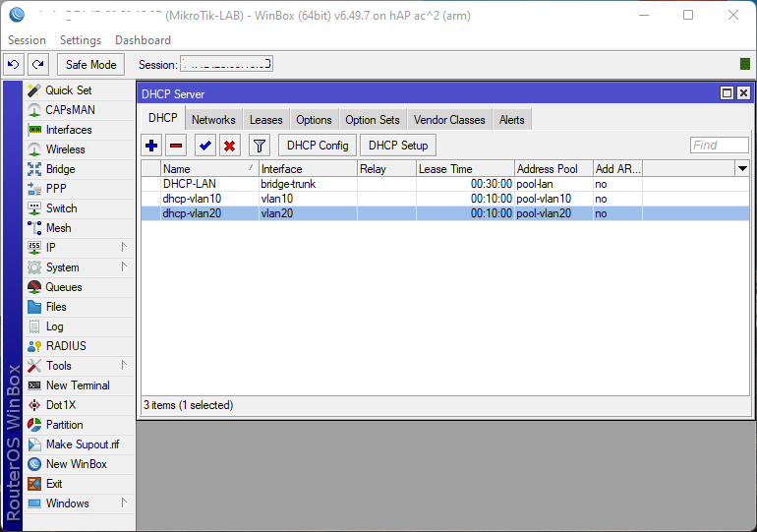
Task: Select Exit in the sidebar
Action: (x=80, y=484)
